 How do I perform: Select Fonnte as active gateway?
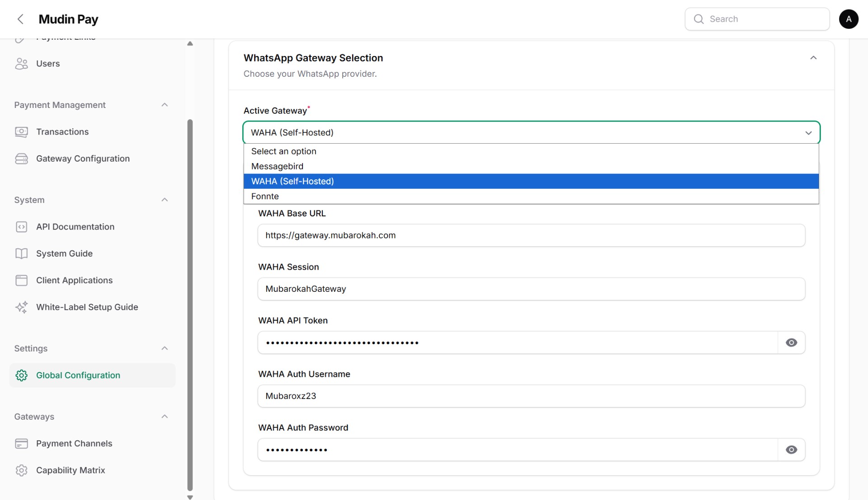[531, 196]
